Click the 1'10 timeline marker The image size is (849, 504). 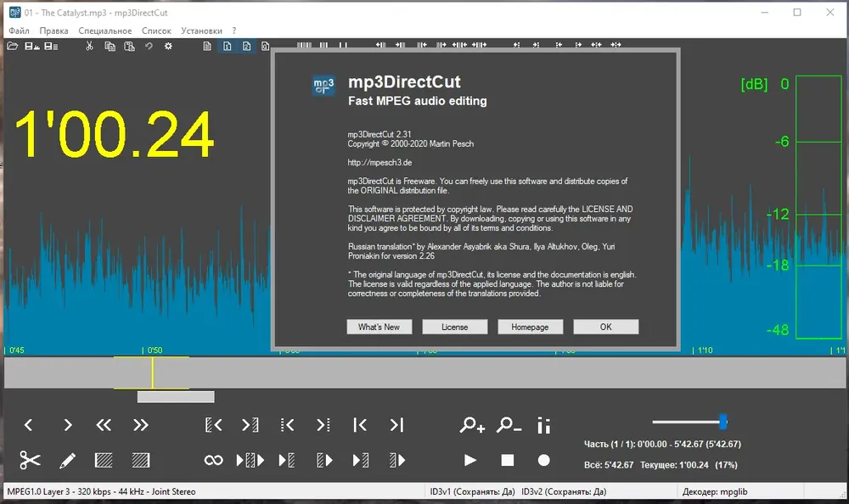705,350
